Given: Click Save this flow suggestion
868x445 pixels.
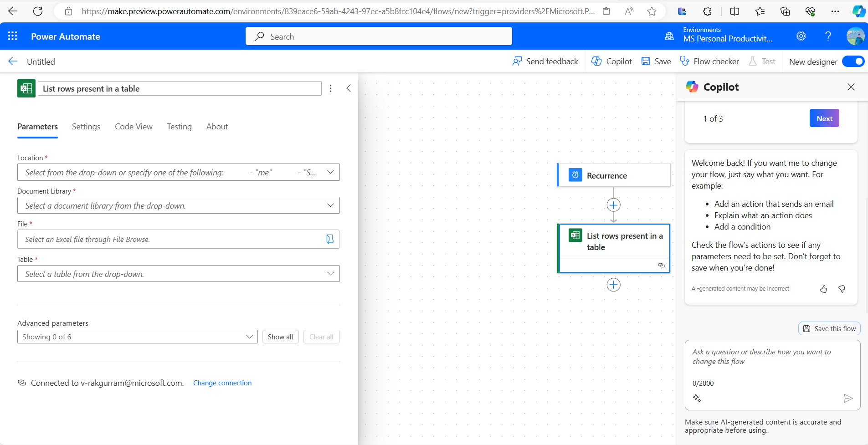Looking at the screenshot, I should coord(829,328).
